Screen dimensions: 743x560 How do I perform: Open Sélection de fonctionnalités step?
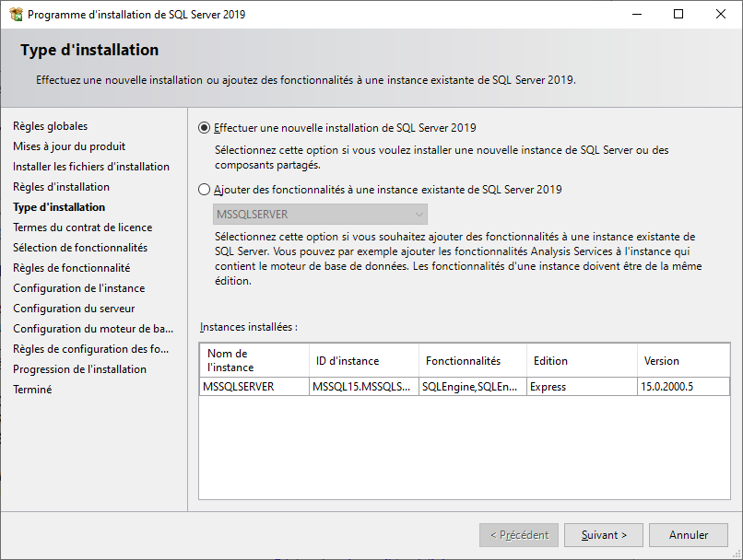(x=80, y=248)
